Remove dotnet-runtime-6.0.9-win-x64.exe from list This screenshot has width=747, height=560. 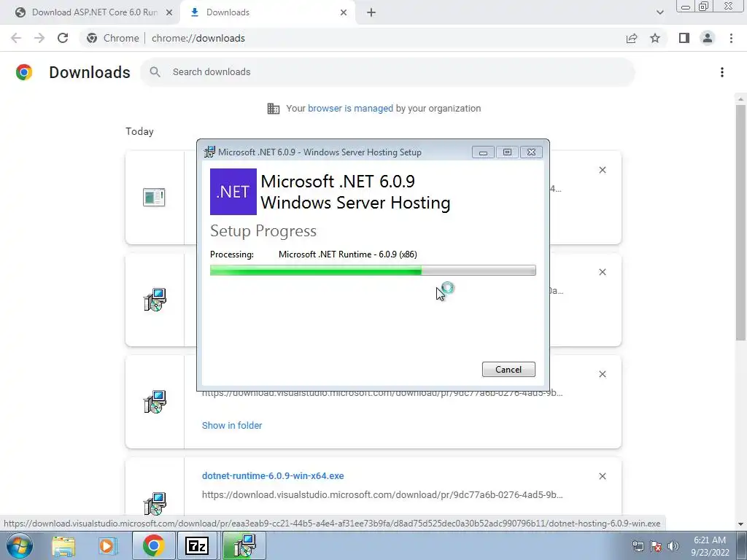pyautogui.click(x=603, y=476)
